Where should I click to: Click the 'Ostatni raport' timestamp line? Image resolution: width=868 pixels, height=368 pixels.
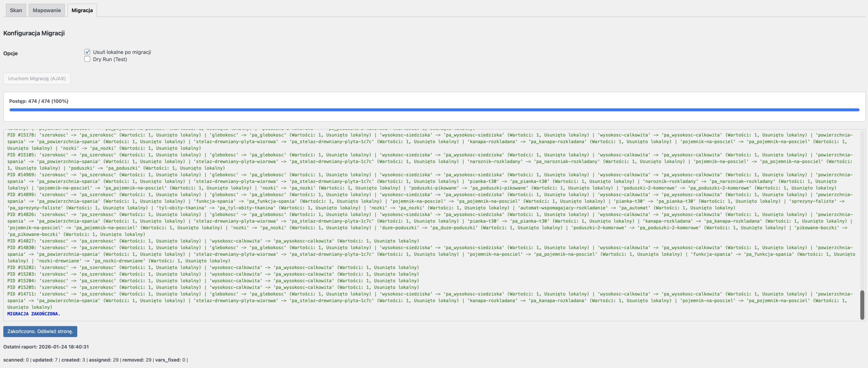pos(46,347)
